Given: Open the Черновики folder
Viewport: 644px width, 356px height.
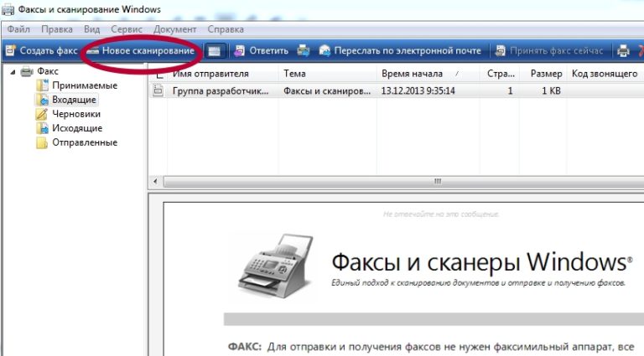Looking at the screenshot, I should [x=76, y=114].
